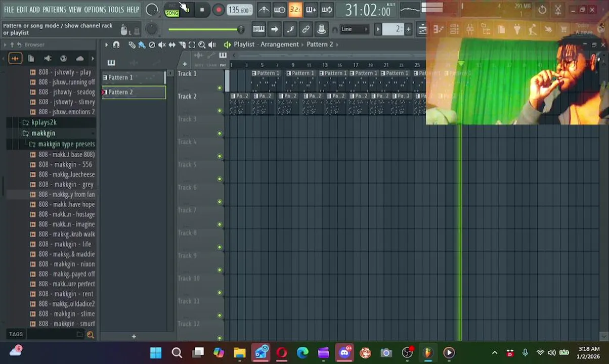Open Discord from the taskbar

coord(344,352)
